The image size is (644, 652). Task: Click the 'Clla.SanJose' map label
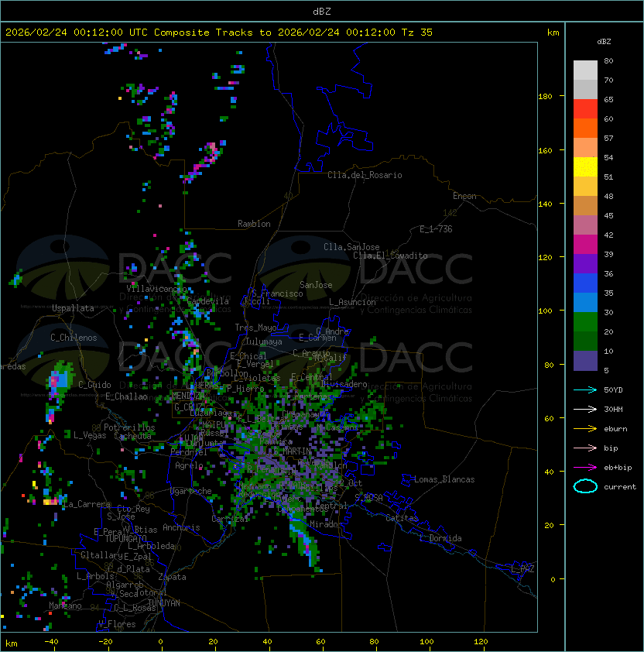(351, 247)
